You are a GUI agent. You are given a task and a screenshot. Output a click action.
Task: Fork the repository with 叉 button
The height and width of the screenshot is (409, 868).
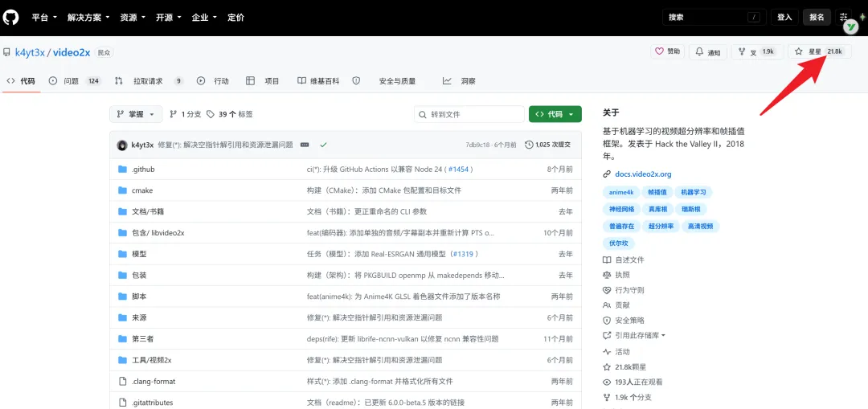pyautogui.click(x=757, y=51)
